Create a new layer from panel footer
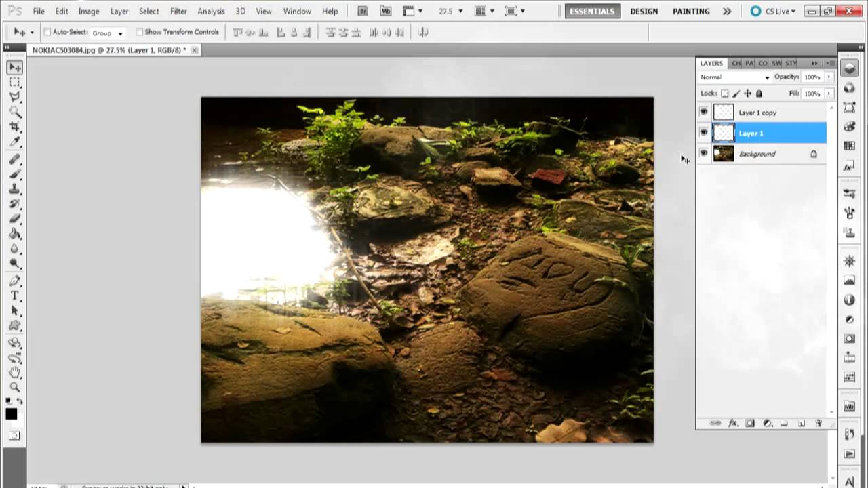868x488 pixels. pyautogui.click(x=802, y=423)
